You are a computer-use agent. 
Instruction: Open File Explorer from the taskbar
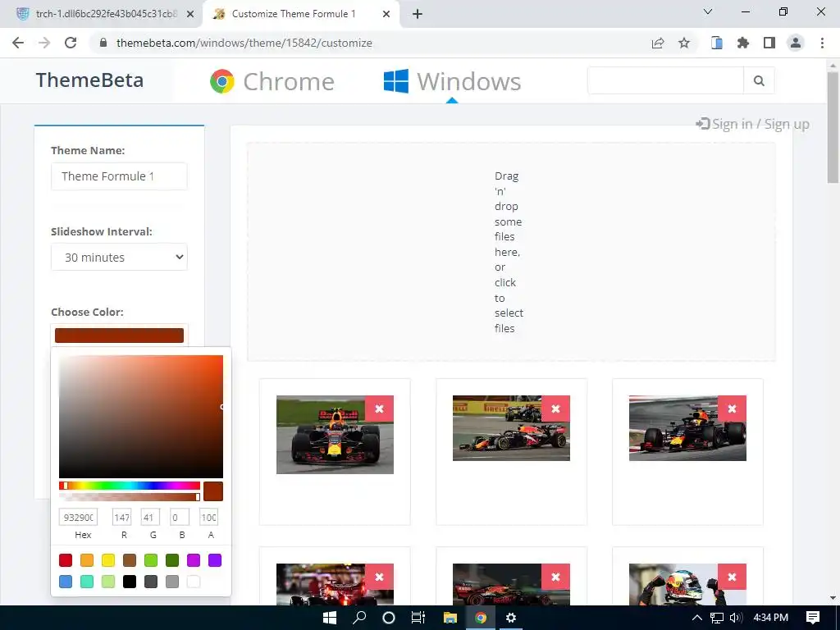(450, 618)
